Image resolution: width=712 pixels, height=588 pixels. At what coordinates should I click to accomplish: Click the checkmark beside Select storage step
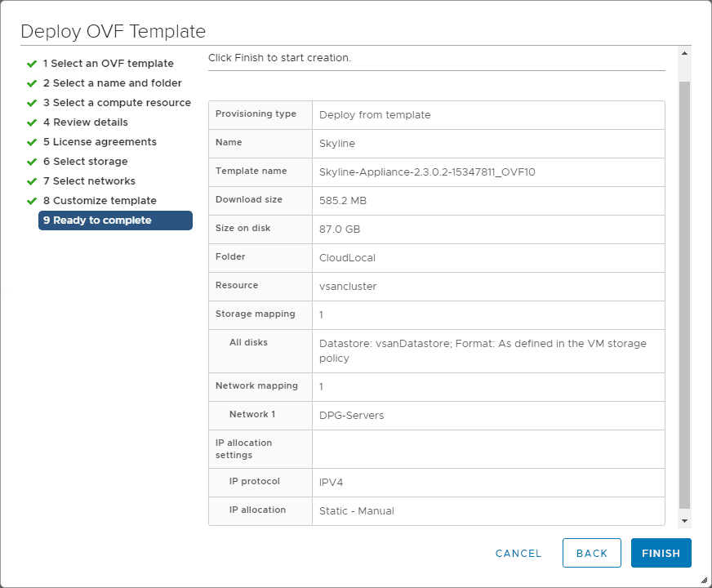32,162
